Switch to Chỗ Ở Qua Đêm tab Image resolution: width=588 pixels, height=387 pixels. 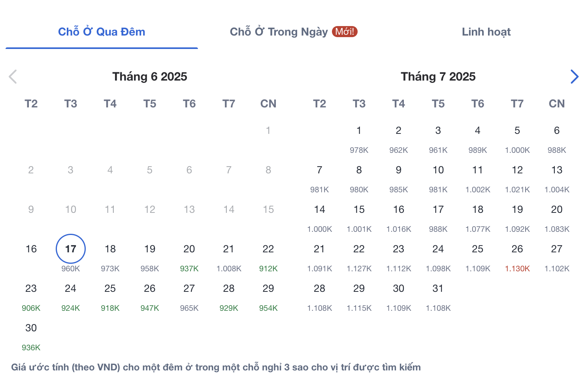102,32
